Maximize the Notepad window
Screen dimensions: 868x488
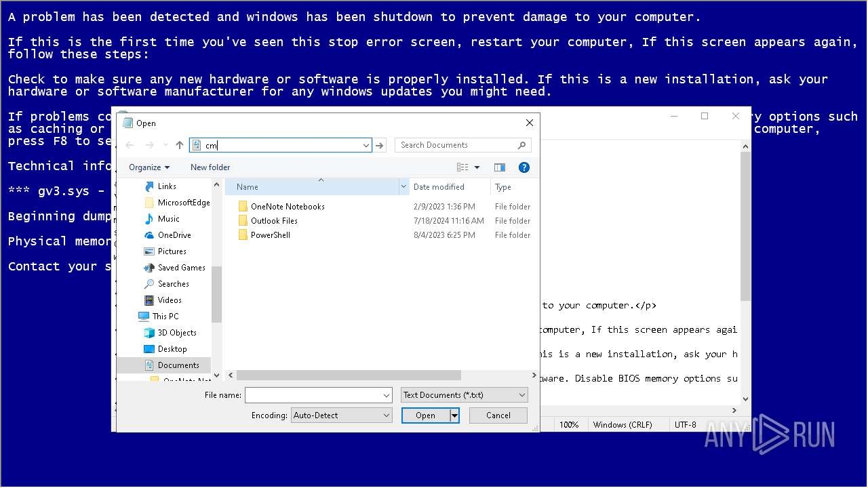705,116
